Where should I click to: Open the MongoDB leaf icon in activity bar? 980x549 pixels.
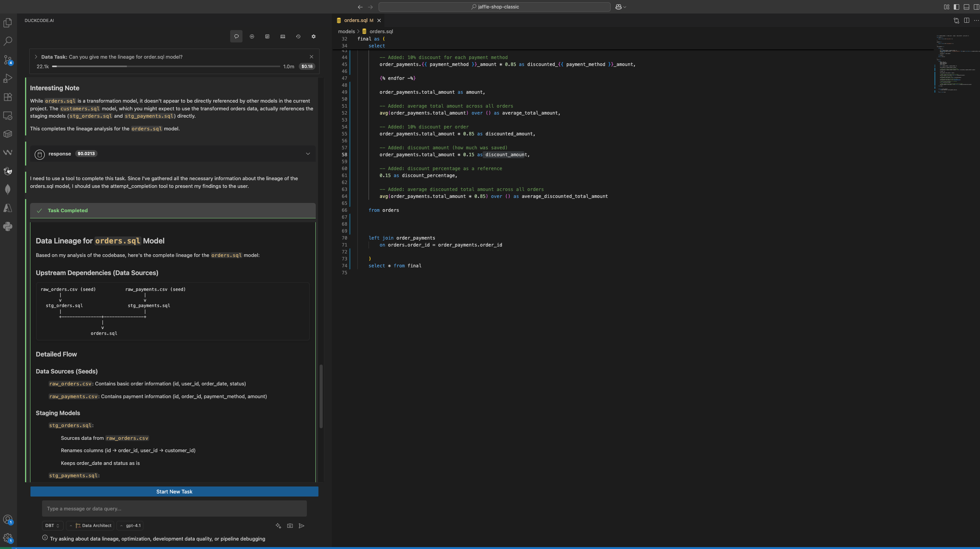[8, 189]
